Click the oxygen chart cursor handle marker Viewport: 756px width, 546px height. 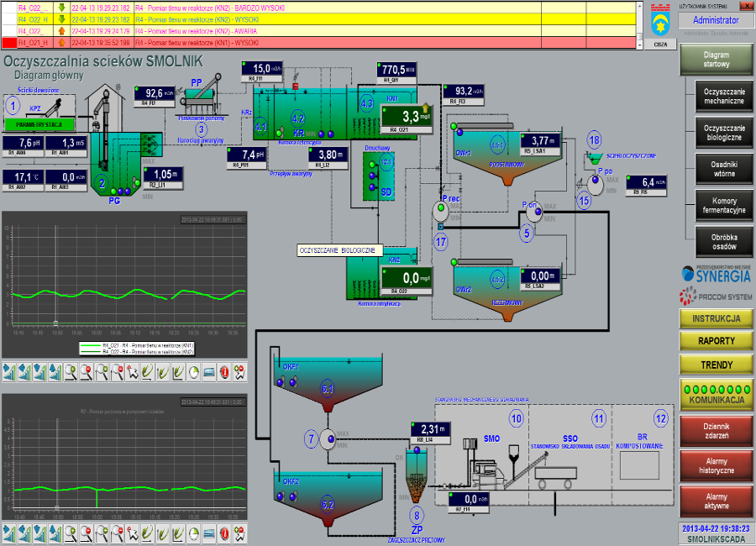point(55,323)
